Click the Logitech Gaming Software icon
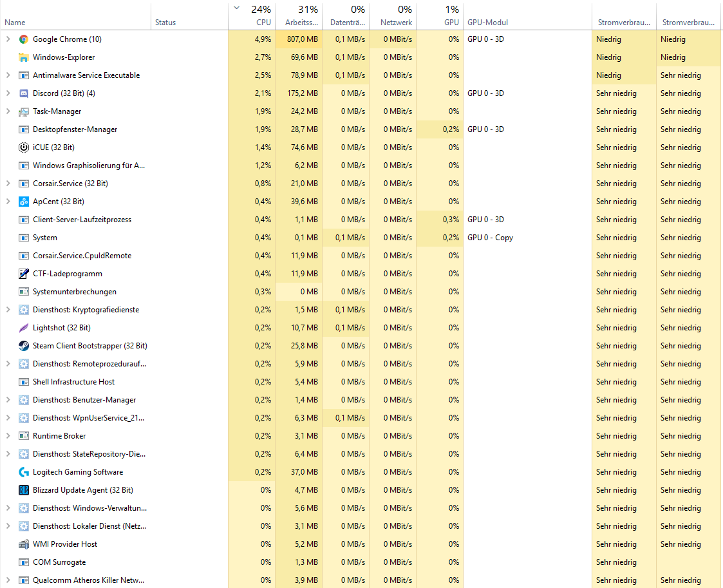 [24, 472]
